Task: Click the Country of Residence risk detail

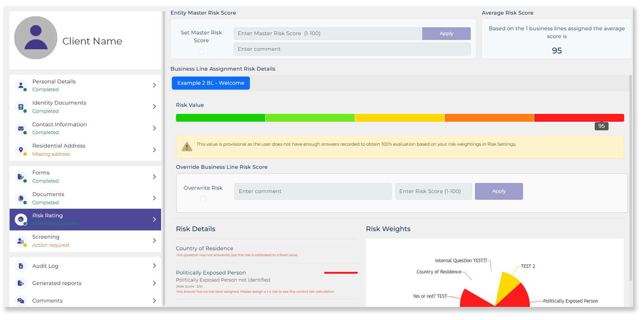Action: (x=267, y=251)
